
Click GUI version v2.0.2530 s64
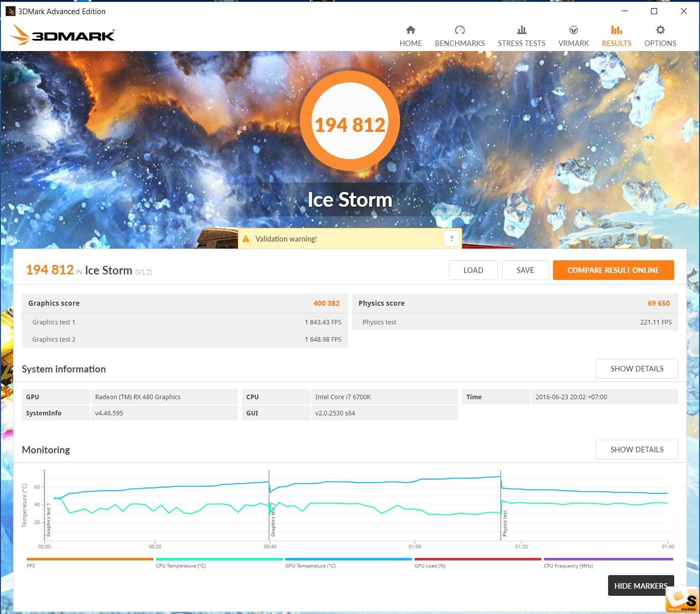[x=335, y=413]
